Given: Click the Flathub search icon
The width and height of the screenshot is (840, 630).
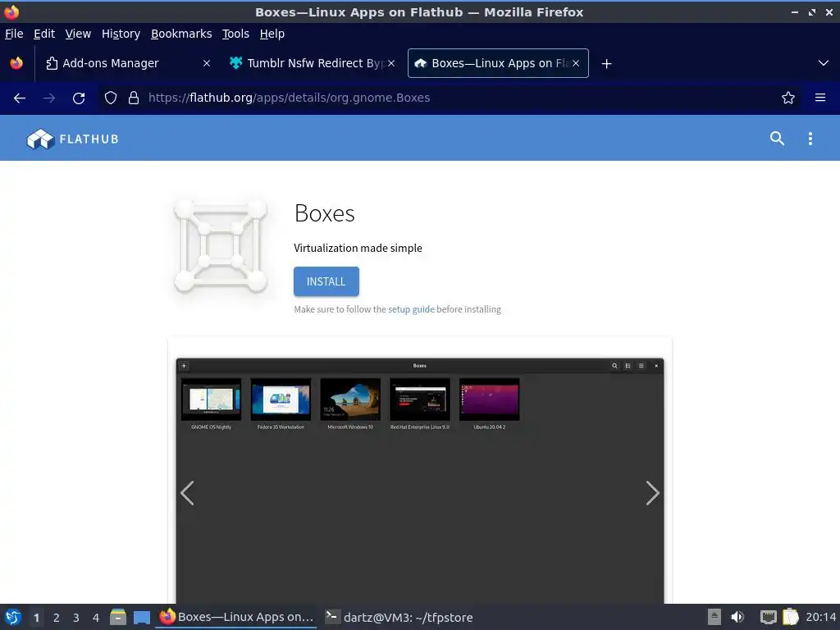Looking at the screenshot, I should tap(778, 139).
